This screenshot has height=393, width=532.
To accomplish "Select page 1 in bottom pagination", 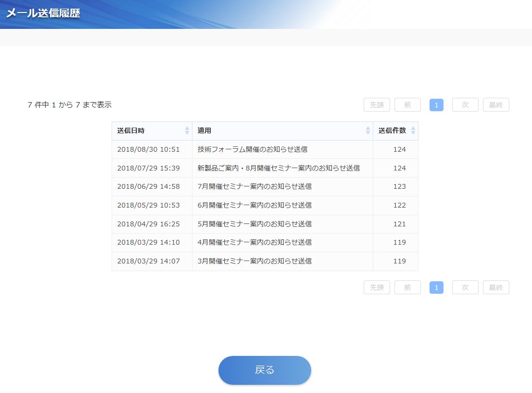I will click(436, 288).
